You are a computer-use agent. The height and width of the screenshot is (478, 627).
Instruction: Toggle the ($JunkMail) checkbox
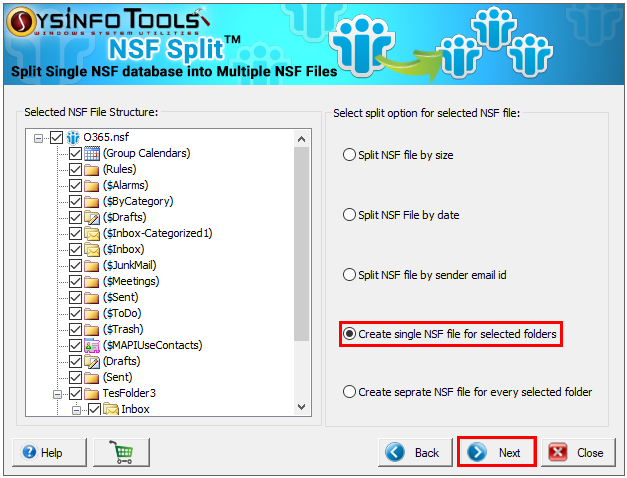pyautogui.click(x=76, y=266)
